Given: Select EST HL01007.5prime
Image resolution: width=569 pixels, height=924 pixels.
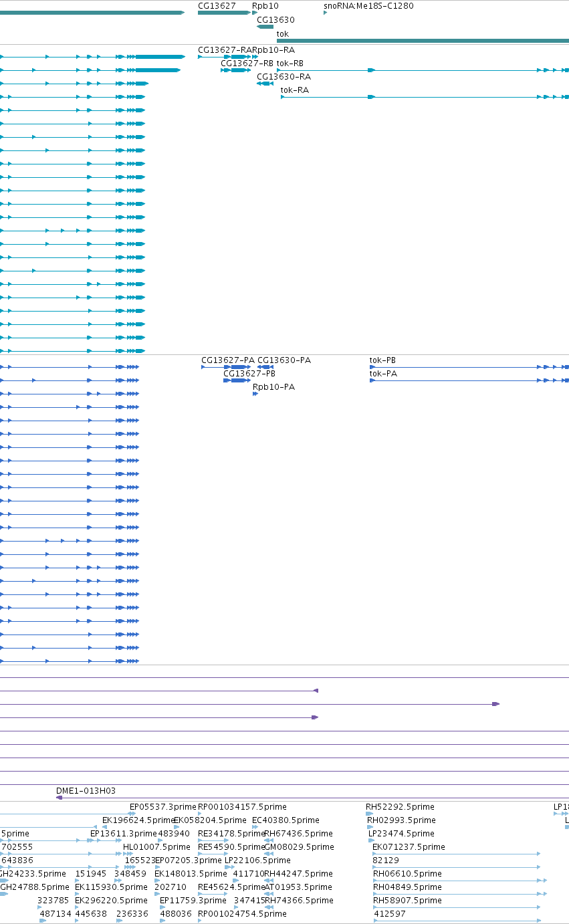Looking at the screenshot, I should (156, 846).
